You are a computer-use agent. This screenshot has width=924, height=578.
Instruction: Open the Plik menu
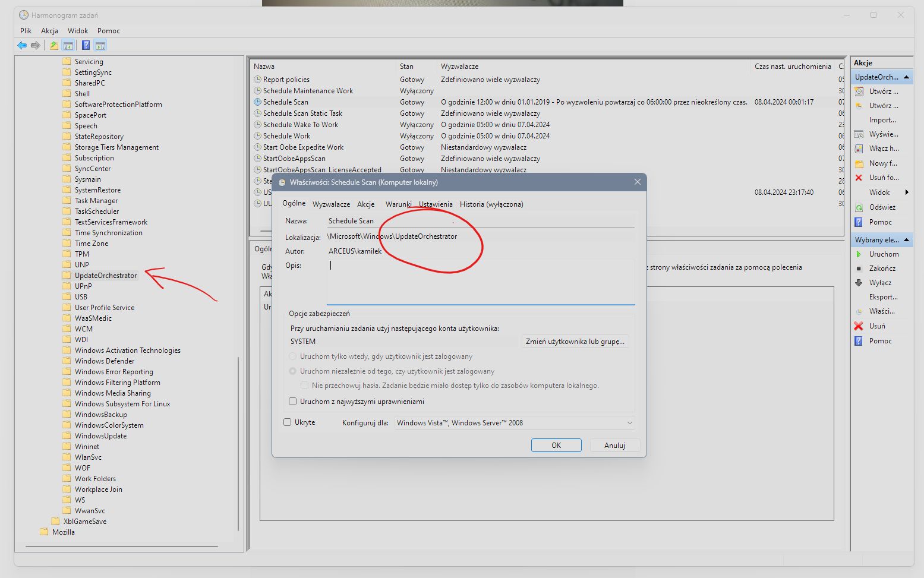pyautogui.click(x=26, y=31)
